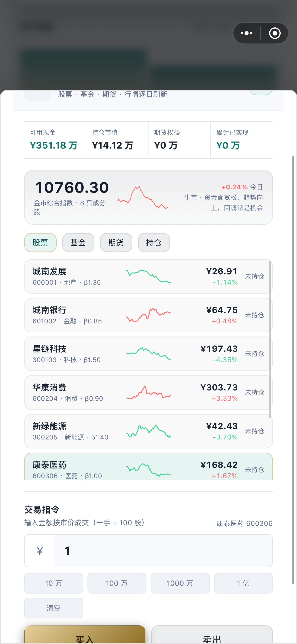Image resolution: width=297 pixels, height=644 pixels.
Task: Tap the mini program close target icon
Action: tap(275, 33)
